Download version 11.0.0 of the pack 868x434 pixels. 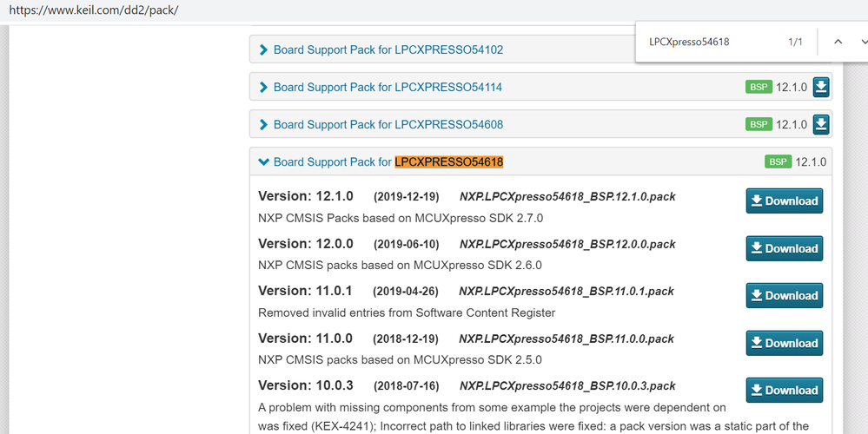point(785,343)
